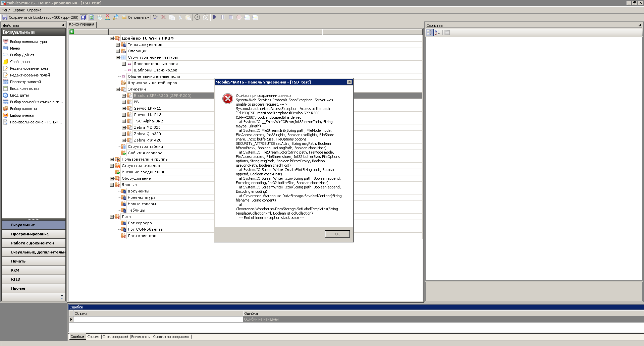This screenshot has height=346, width=644.
Task: Click the blue play debug button
Action: click(x=215, y=17)
